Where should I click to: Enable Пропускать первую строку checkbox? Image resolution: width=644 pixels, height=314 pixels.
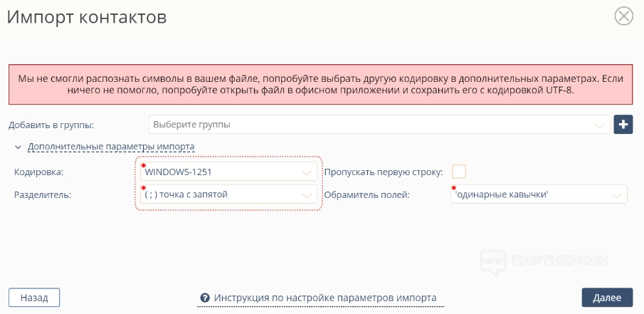459,172
